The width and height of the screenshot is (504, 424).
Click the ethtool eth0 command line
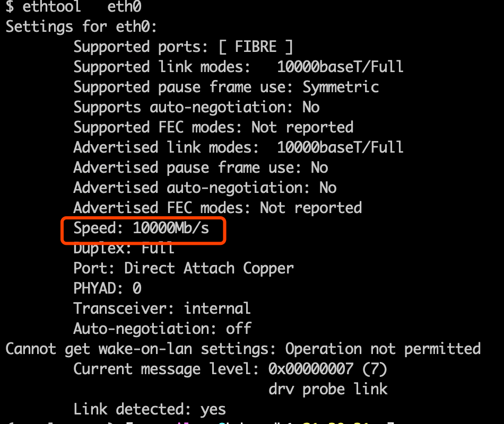74,6
